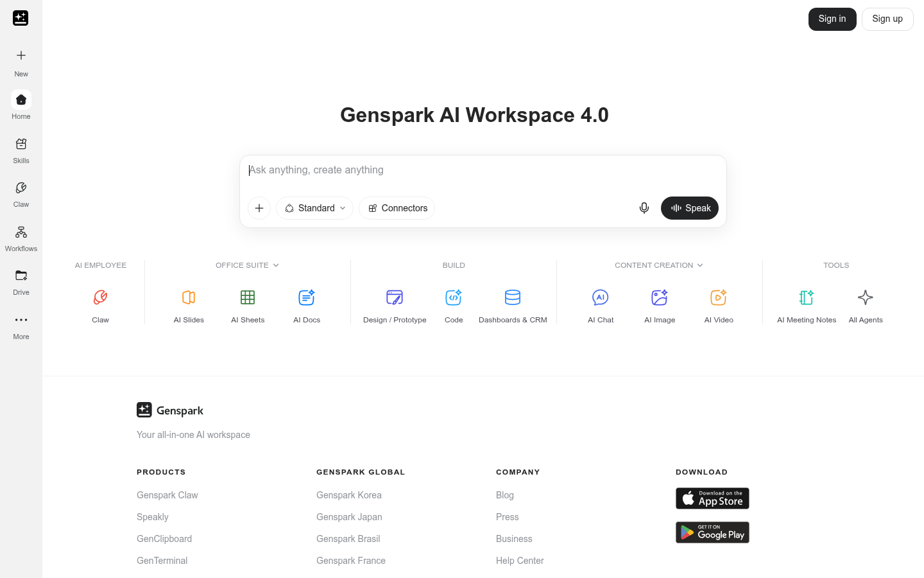
Task: Open AI Meeting Notes tool
Action: coord(807,306)
